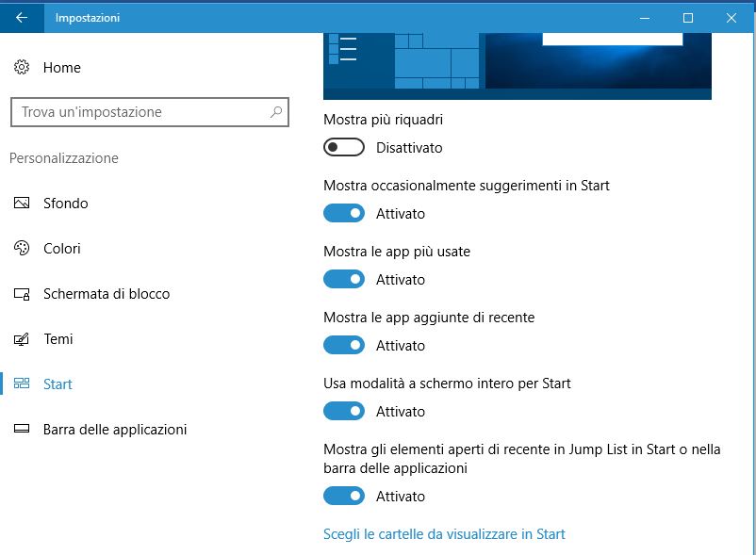Open the Sfondo settings page label
756x555 pixels.
(66, 204)
